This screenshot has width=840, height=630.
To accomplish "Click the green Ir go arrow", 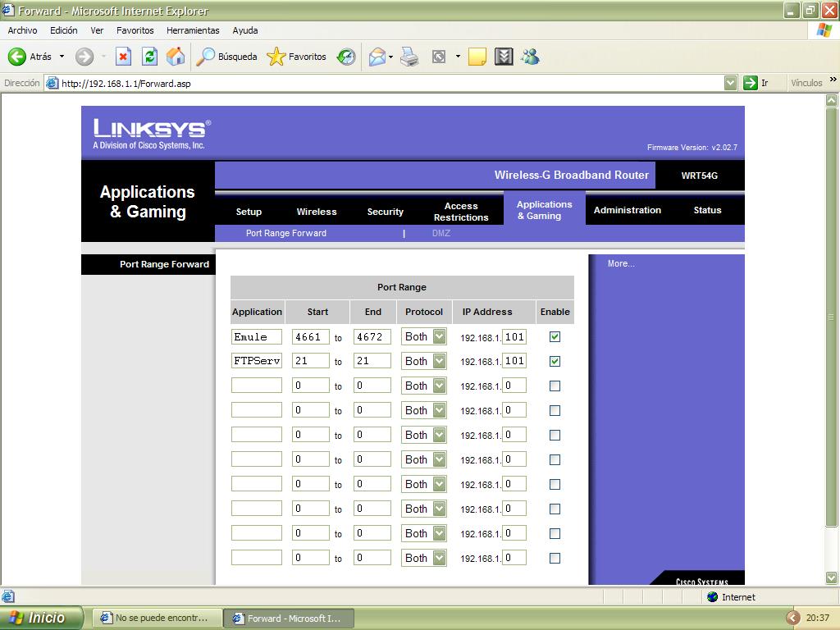I will click(x=750, y=83).
